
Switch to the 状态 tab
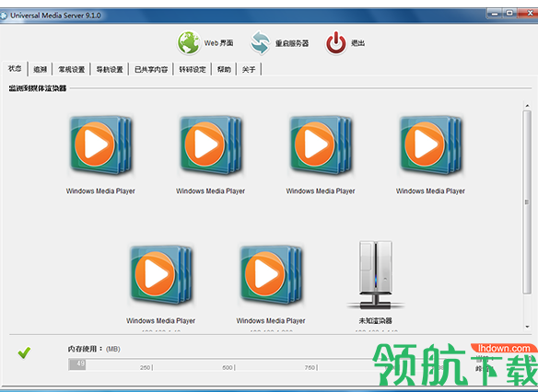[x=15, y=68]
